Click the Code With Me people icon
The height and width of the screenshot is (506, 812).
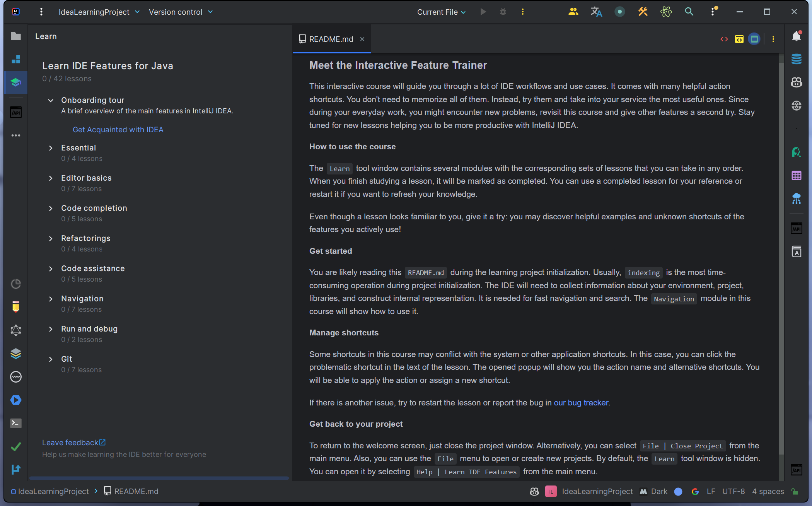click(x=573, y=12)
